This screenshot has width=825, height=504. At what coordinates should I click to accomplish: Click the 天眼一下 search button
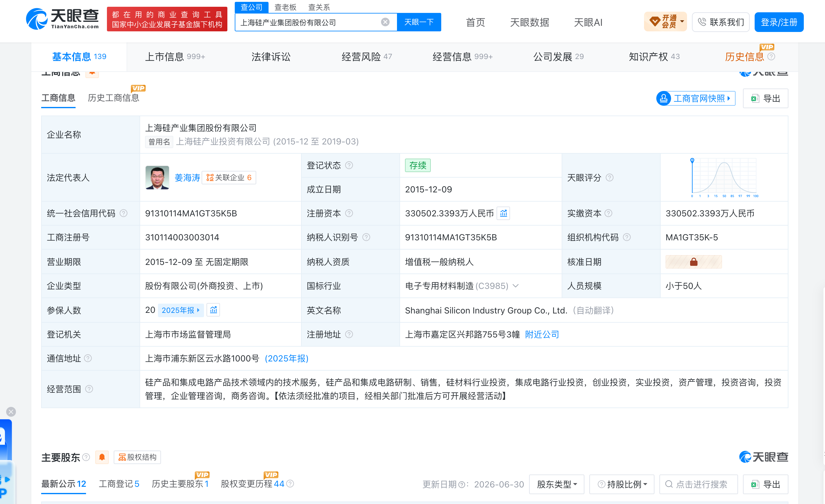[419, 22]
